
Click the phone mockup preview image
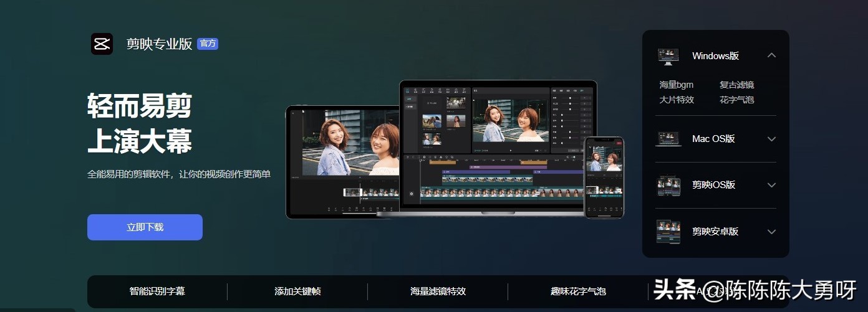tap(604, 177)
